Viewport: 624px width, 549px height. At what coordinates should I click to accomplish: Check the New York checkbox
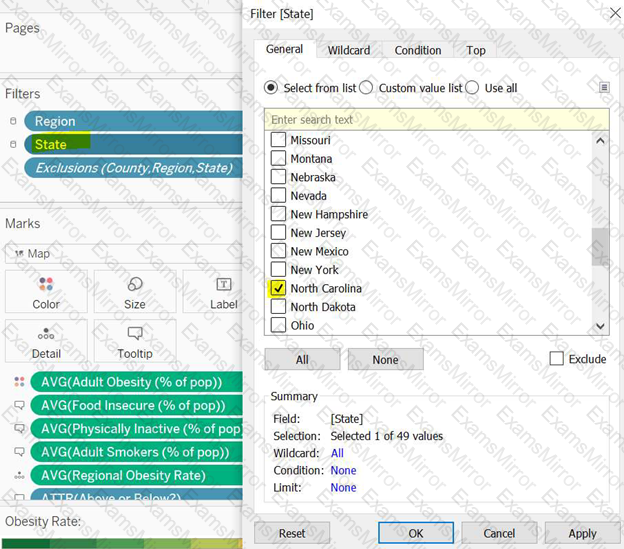(278, 269)
